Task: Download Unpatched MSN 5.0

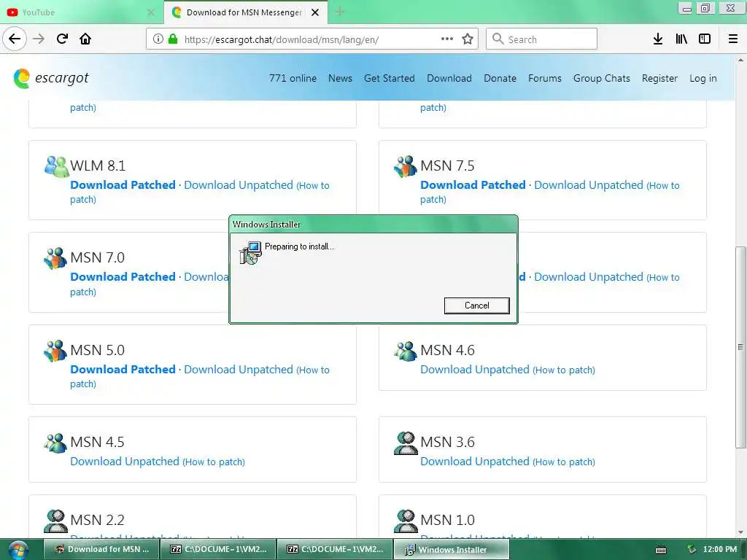Action: pos(239,369)
